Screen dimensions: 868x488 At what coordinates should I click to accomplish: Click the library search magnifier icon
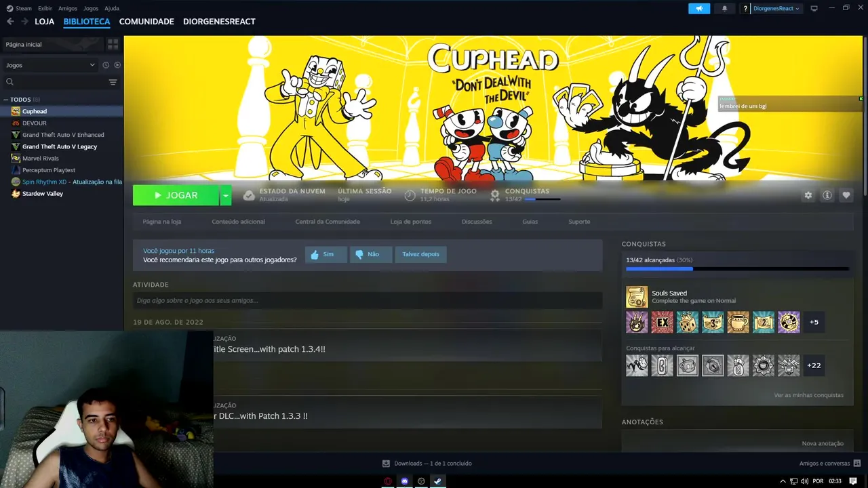click(9, 82)
